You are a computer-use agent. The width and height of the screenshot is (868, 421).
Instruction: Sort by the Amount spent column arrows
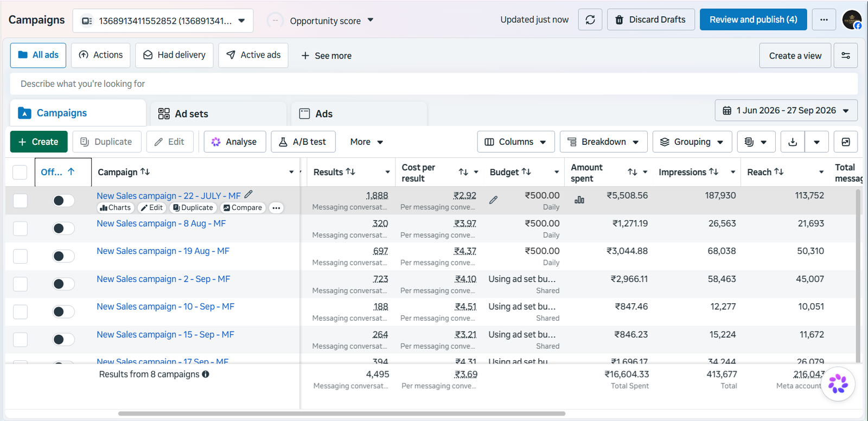coord(633,172)
